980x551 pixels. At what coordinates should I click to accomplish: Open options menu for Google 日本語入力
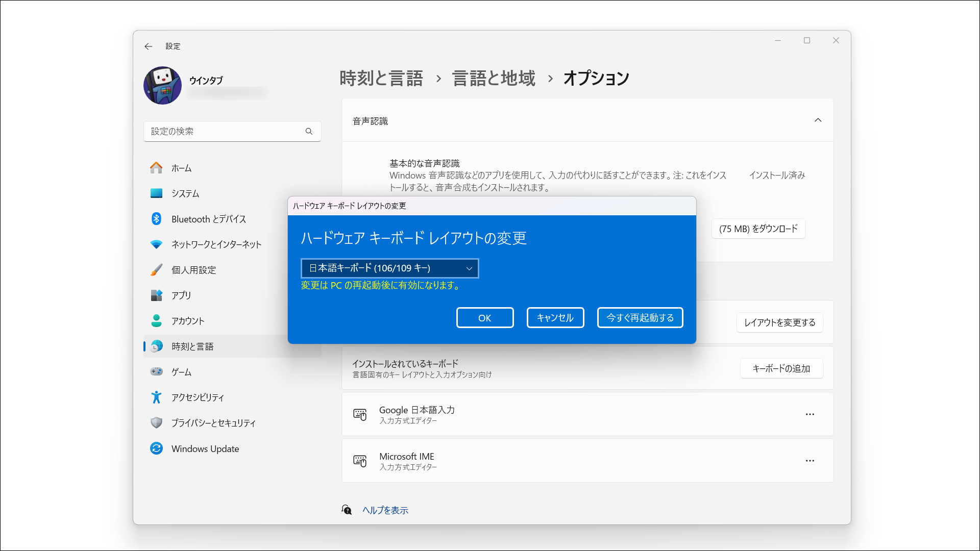click(x=810, y=414)
